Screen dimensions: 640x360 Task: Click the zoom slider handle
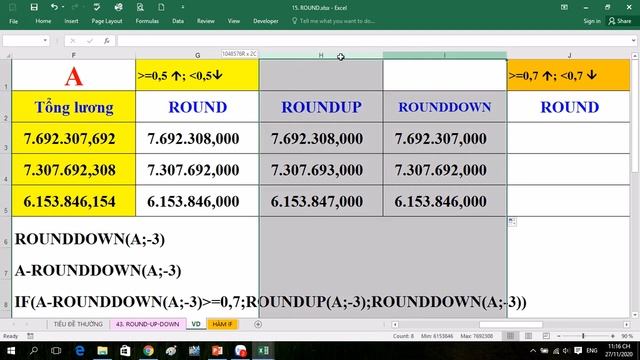pos(583,336)
